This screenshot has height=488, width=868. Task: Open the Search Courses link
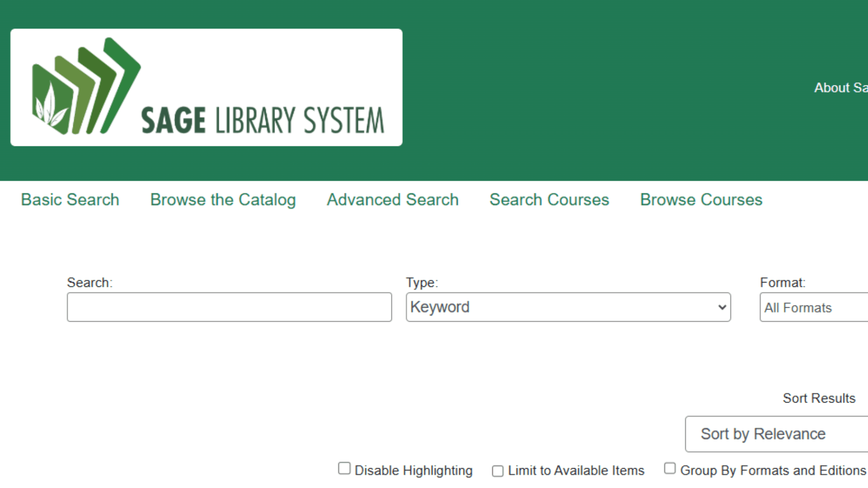tap(549, 200)
